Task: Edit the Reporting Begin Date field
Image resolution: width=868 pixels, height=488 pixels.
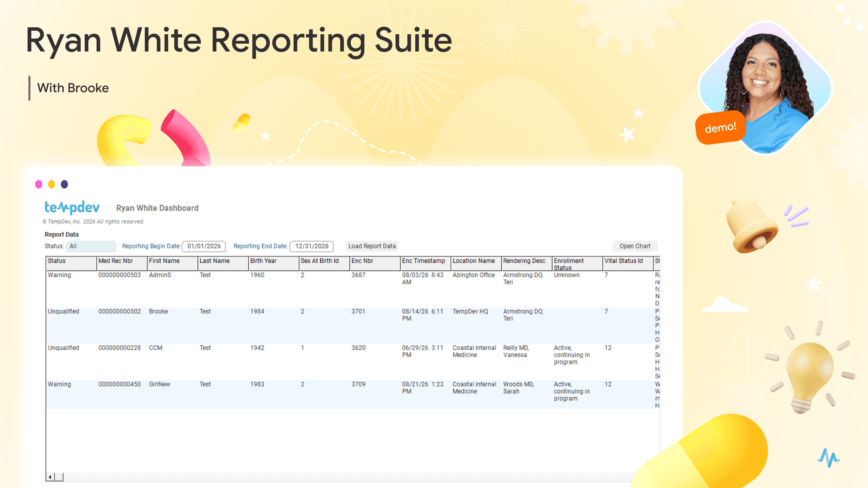Action: [204, 246]
